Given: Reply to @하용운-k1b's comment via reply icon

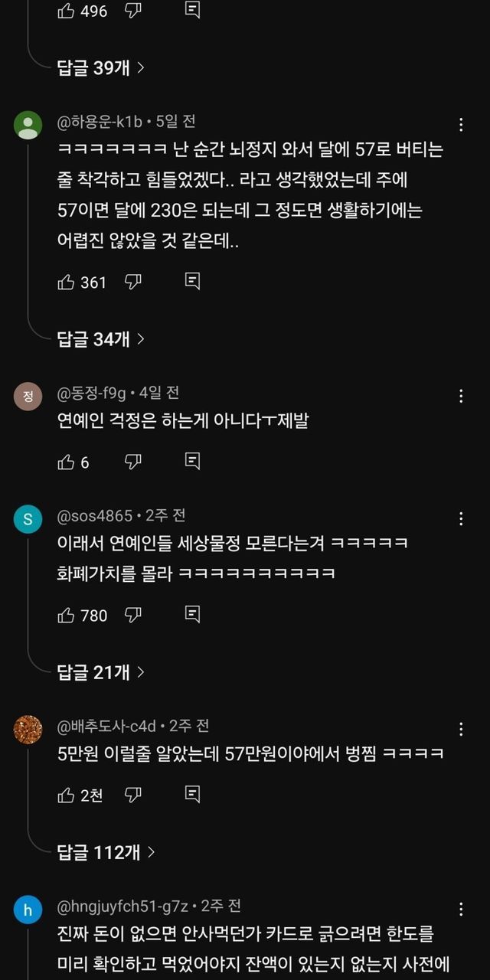Looking at the screenshot, I should (193, 282).
